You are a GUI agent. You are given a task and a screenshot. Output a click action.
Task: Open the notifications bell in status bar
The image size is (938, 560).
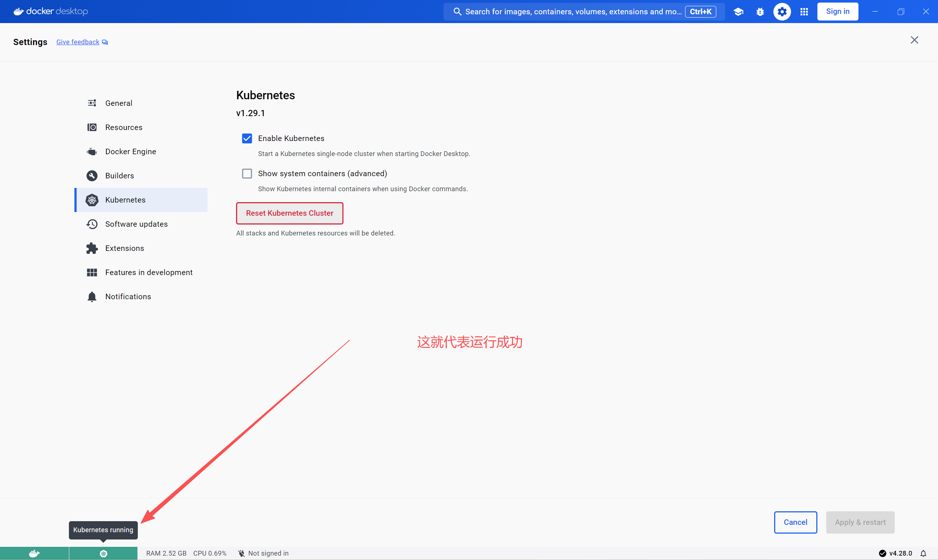point(923,553)
